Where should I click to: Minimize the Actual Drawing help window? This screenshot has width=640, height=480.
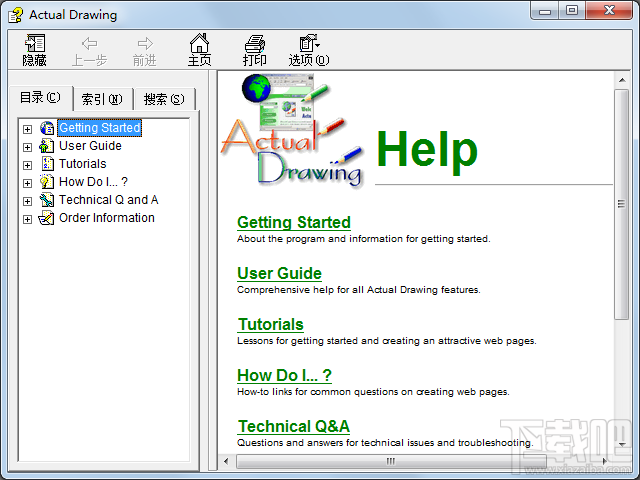[x=545, y=11]
